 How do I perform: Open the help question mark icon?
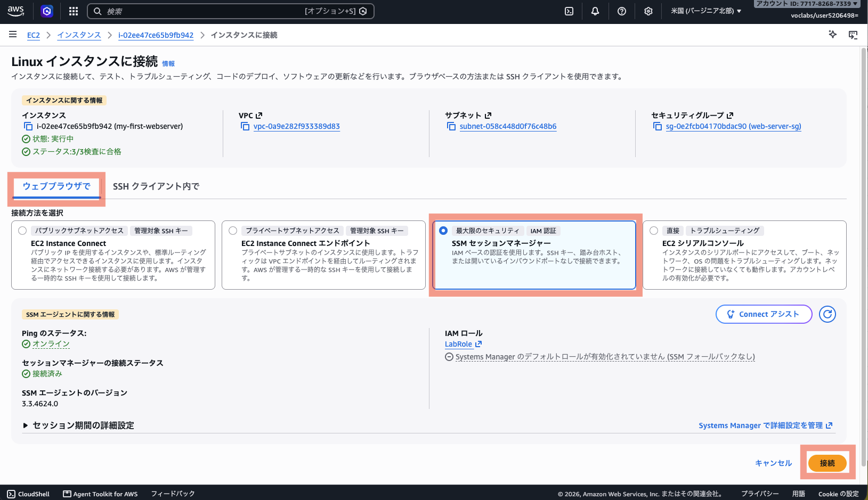(622, 11)
